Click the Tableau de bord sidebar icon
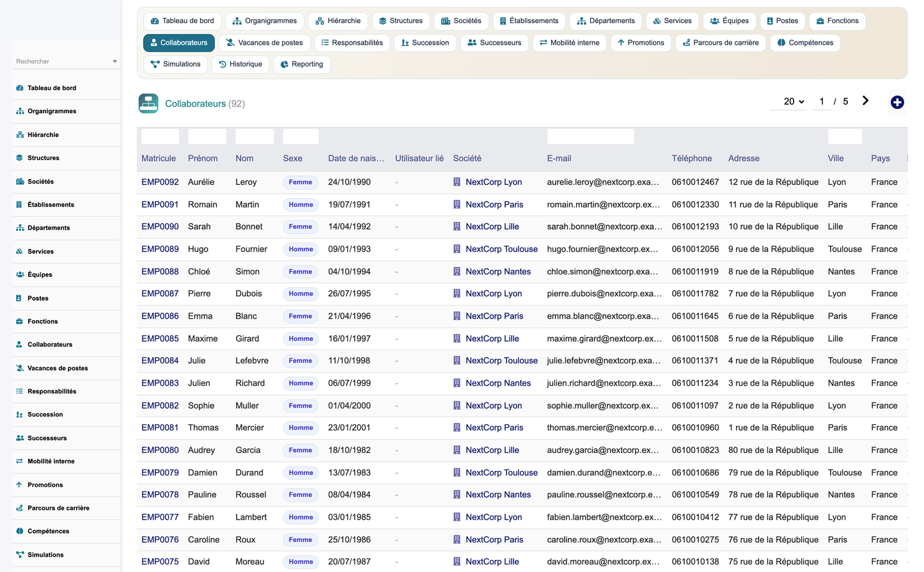 pyautogui.click(x=20, y=88)
